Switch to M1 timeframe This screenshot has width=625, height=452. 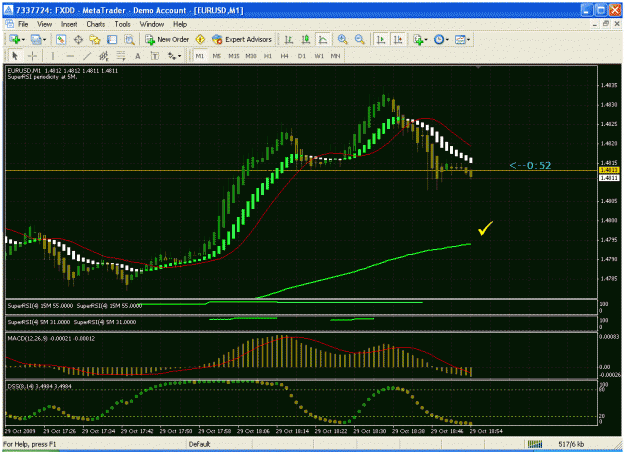[200, 56]
